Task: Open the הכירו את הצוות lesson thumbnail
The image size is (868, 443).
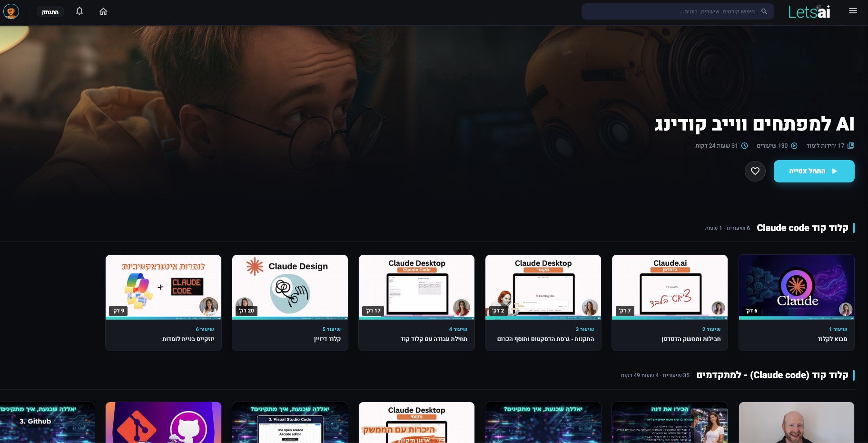Action: click(x=670, y=423)
